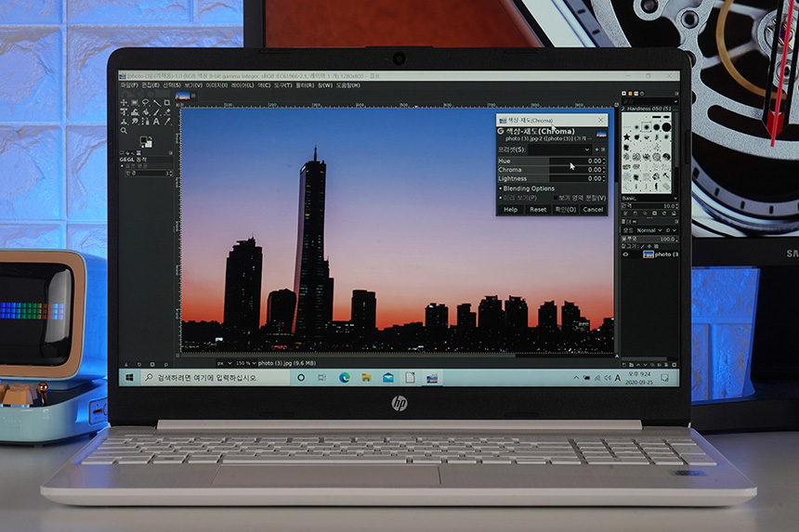Viewport: 799px width, 532px height.
Task: Open Microsoft Edge from the taskbar
Action: tap(345, 378)
